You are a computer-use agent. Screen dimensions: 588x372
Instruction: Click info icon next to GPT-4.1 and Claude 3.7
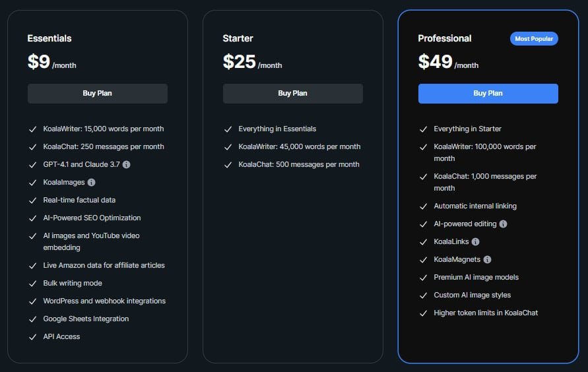pyautogui.click(x=126, y=164)
